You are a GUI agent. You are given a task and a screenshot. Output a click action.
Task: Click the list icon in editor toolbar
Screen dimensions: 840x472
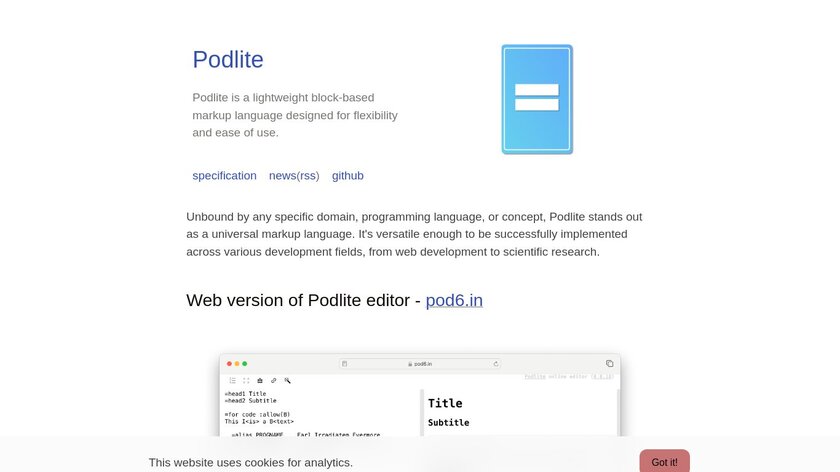coord(233,380)
